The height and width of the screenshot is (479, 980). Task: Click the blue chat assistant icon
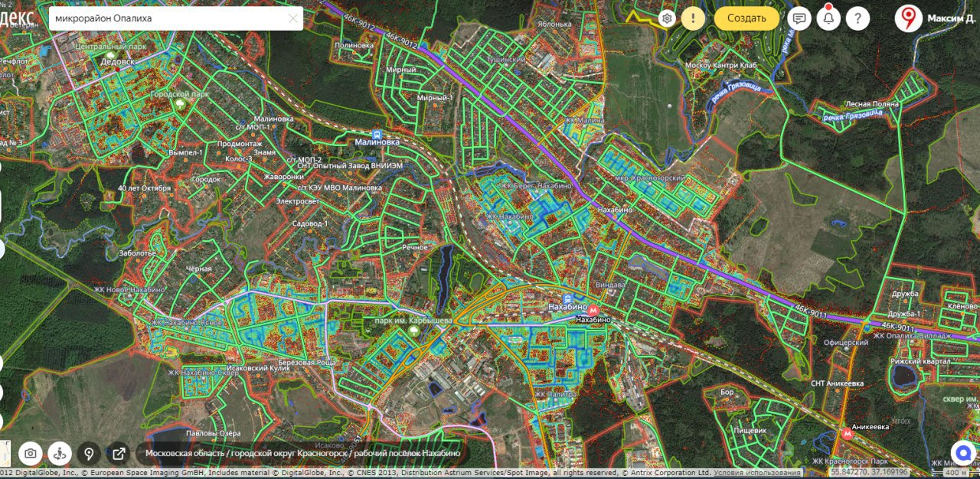tap(962, 452)
